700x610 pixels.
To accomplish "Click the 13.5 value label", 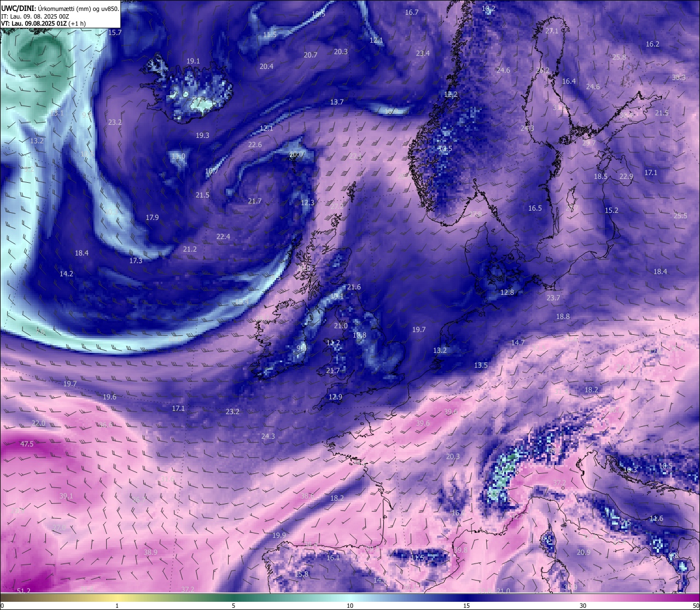I will 481,365.
